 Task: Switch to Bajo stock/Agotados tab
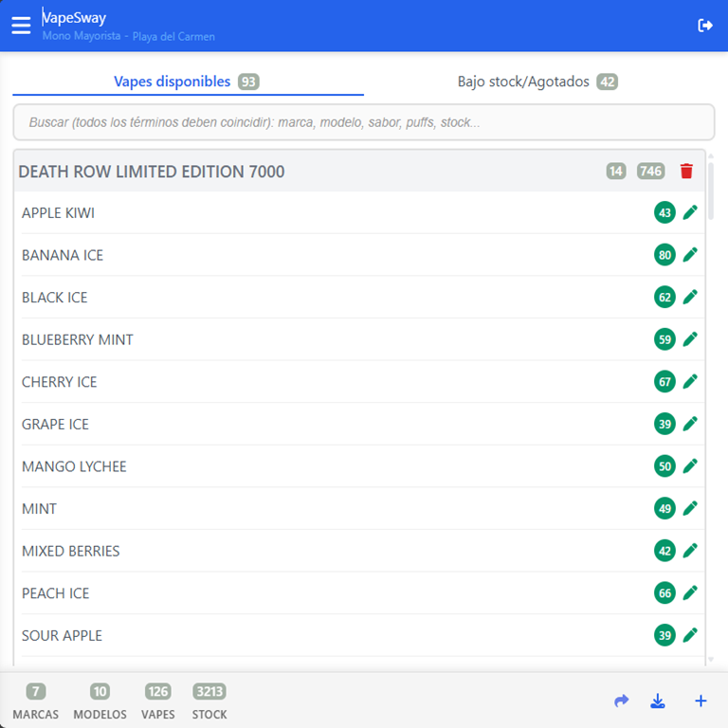point(537,82)
